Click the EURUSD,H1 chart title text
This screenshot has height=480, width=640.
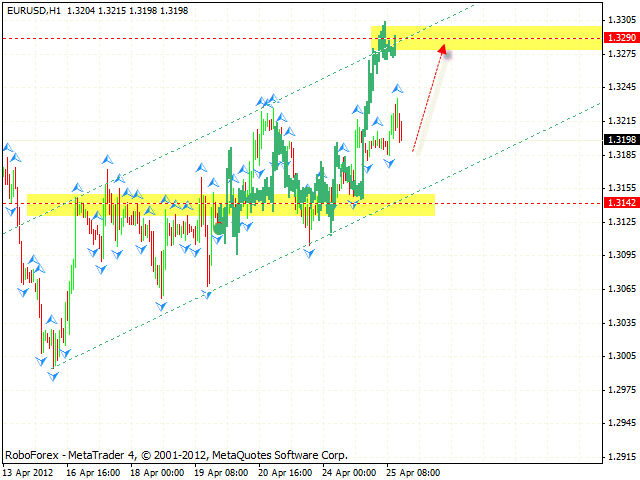point(34,11)
